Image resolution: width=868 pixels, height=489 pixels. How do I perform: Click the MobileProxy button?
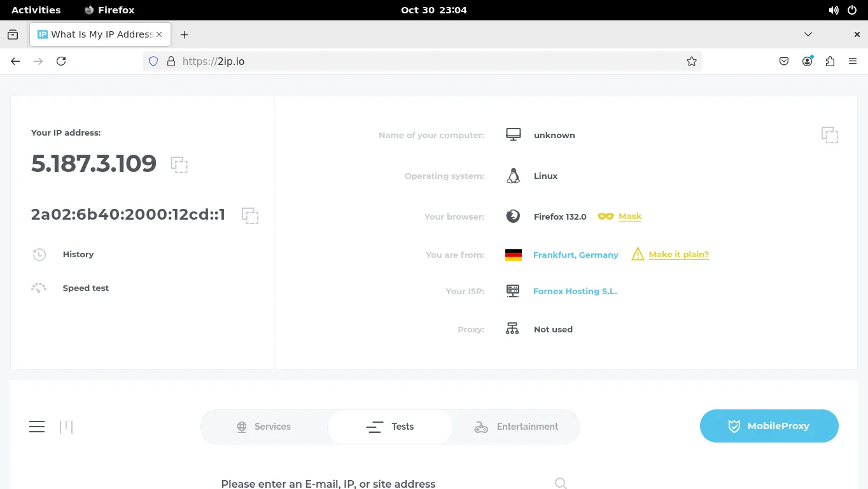(769, 426)
